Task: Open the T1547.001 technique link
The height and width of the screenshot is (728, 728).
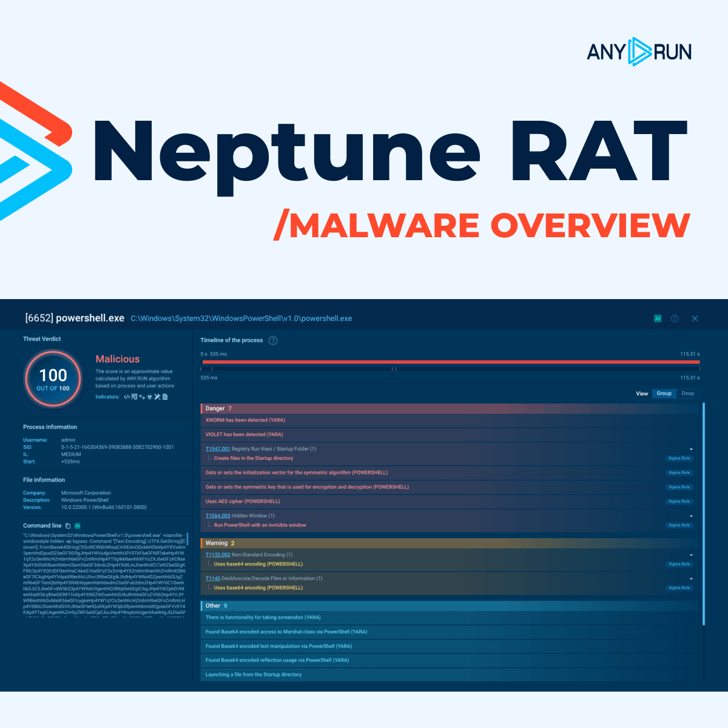Action: pos(218,449)
